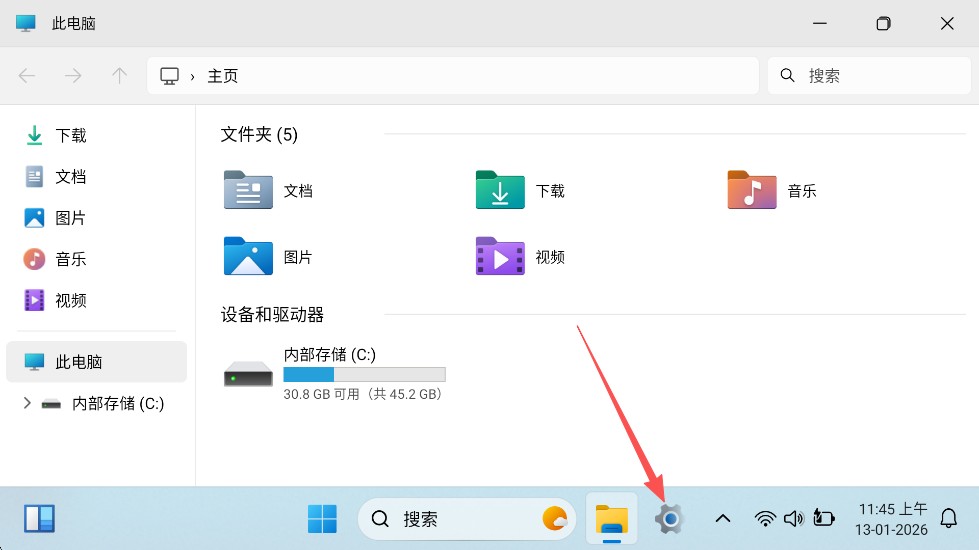Image resolution: width=979 pixels, height=550 pixels.
Task: Click the volume speaker icon
Action: coord(794,518)
